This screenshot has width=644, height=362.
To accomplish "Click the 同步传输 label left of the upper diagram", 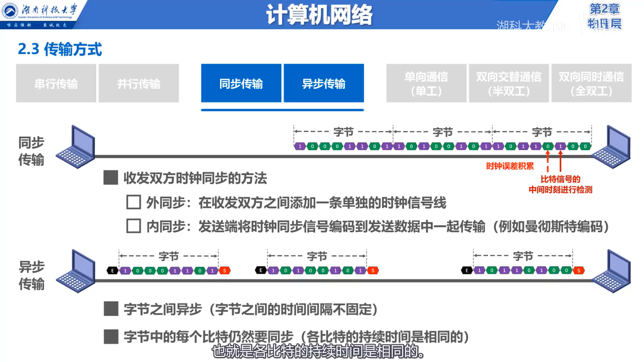I will pos(31,151).
